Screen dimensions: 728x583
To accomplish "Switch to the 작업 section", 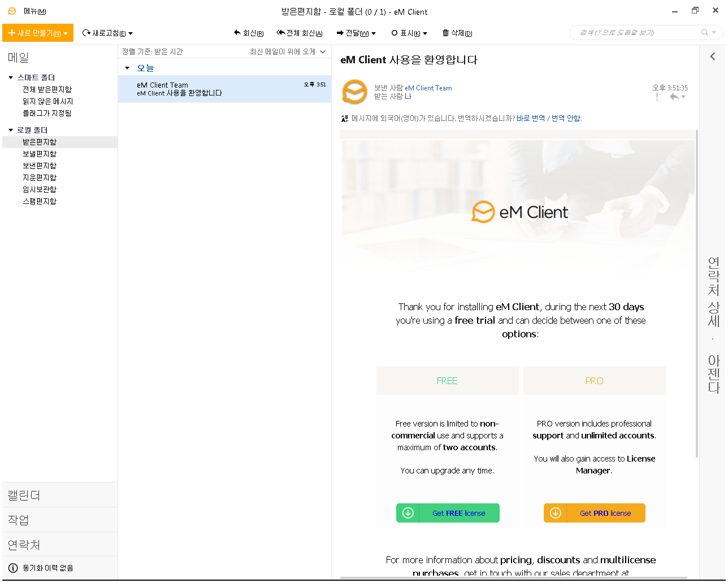I will (60, 520).
